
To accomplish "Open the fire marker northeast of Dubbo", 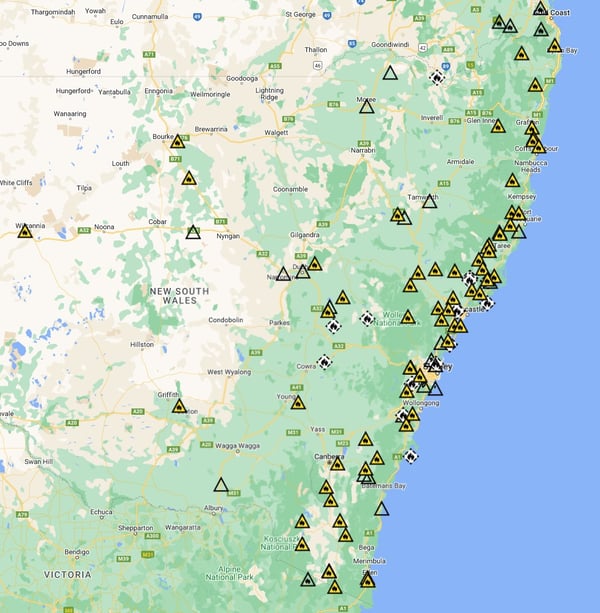I will point(315,264).
